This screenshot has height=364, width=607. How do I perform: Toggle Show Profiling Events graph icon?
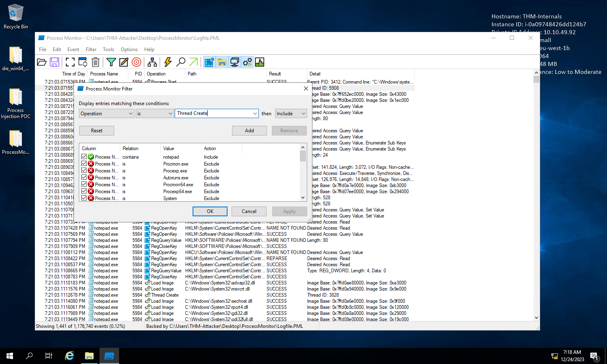[x=260, y=62]
